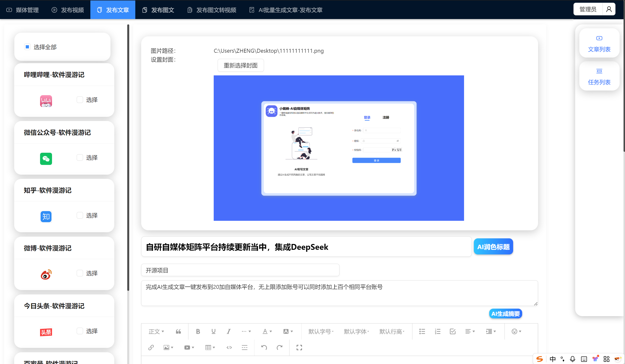Insert a bulleted list
The image size is (625, 364).
click(x=422, y=331)
